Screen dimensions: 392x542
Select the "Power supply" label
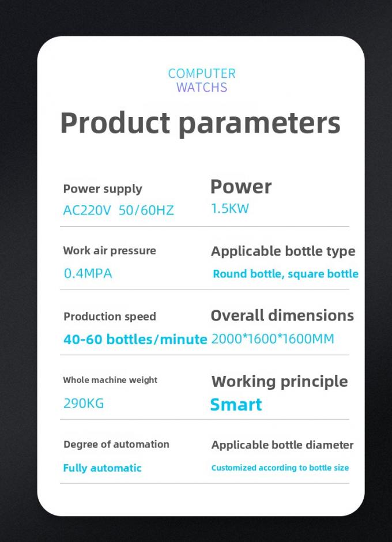point(103,189)
